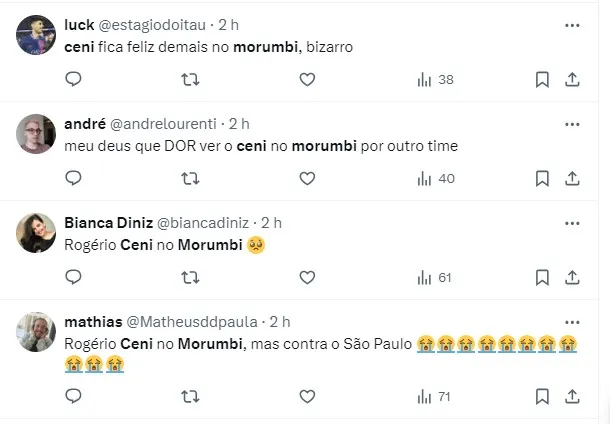Share Bianca Diniz's tweet
The width and height of the screenshot is (610, 424).
(572, 277)
